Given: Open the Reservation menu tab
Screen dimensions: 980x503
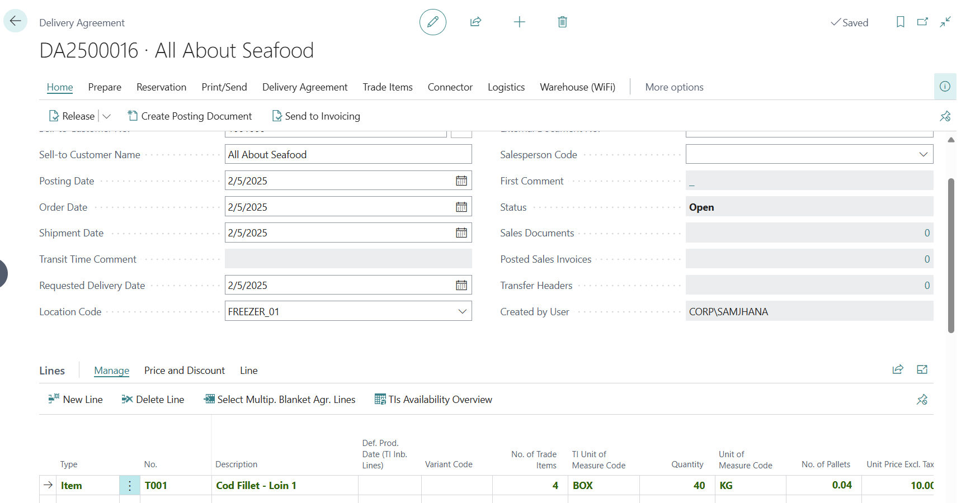Looking at the screenshot, I should point(161,87).
